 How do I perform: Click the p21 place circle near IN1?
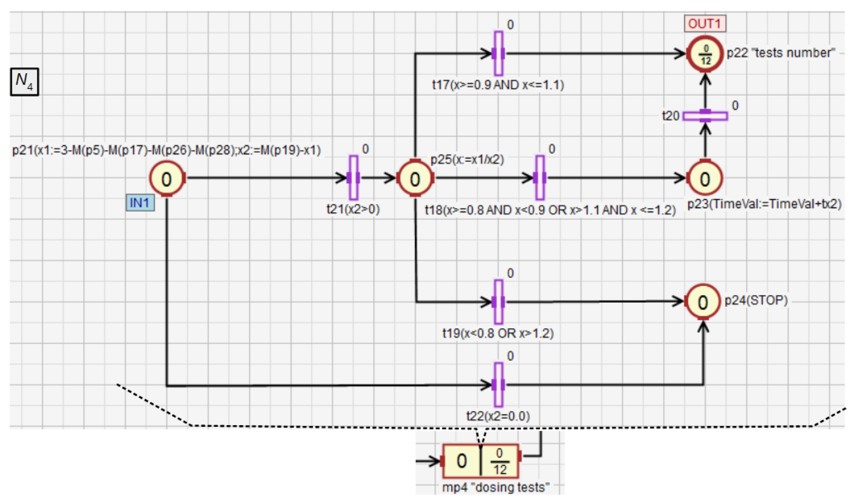coord(167,179)
